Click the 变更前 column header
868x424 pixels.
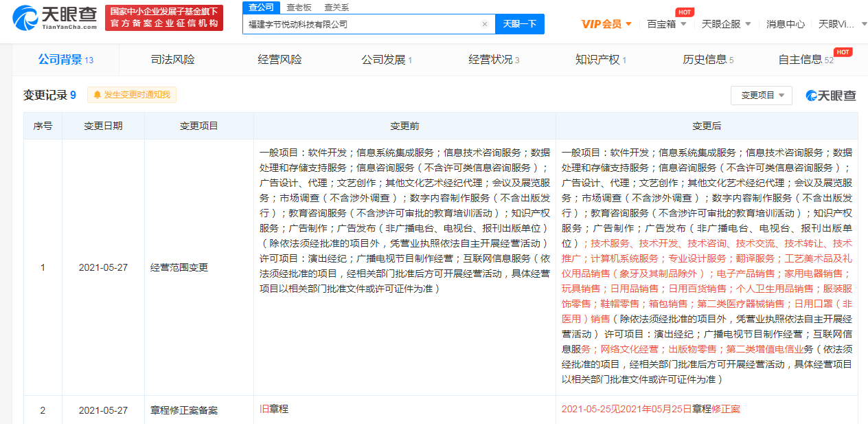coord(404,126)
